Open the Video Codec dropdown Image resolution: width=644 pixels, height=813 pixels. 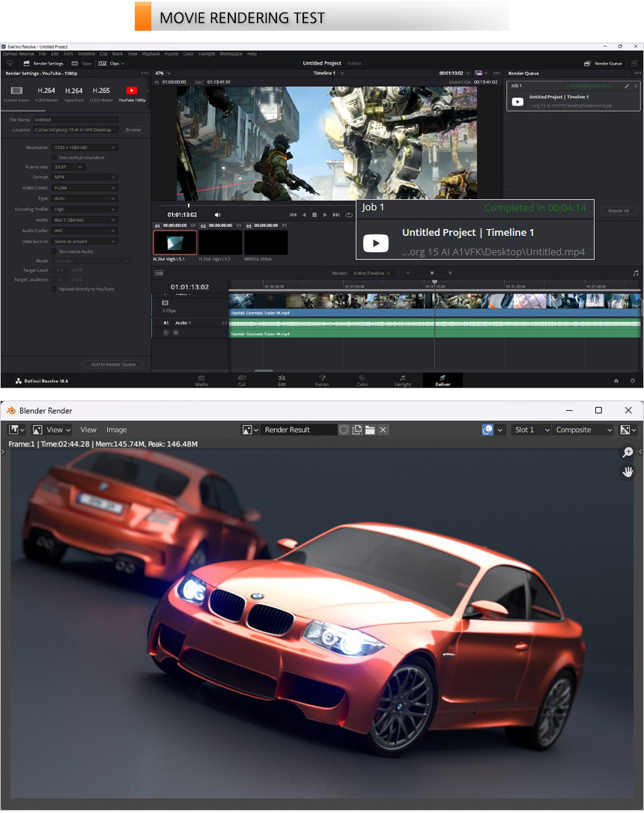(x=85, y=188)
